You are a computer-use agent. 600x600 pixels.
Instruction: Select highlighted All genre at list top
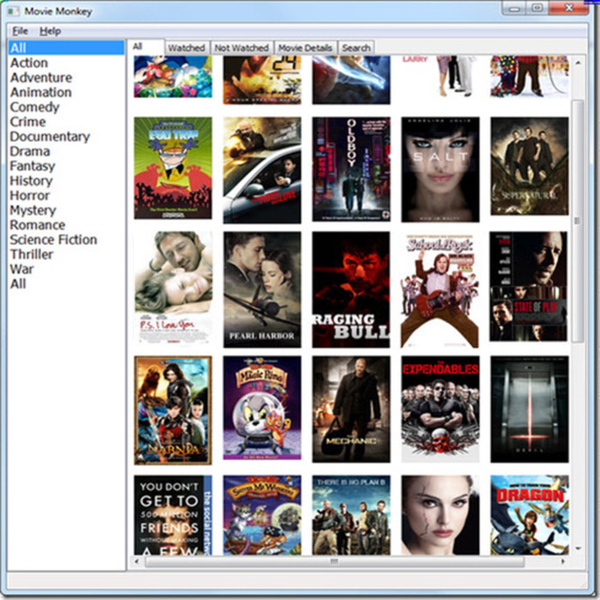(66, 48)
